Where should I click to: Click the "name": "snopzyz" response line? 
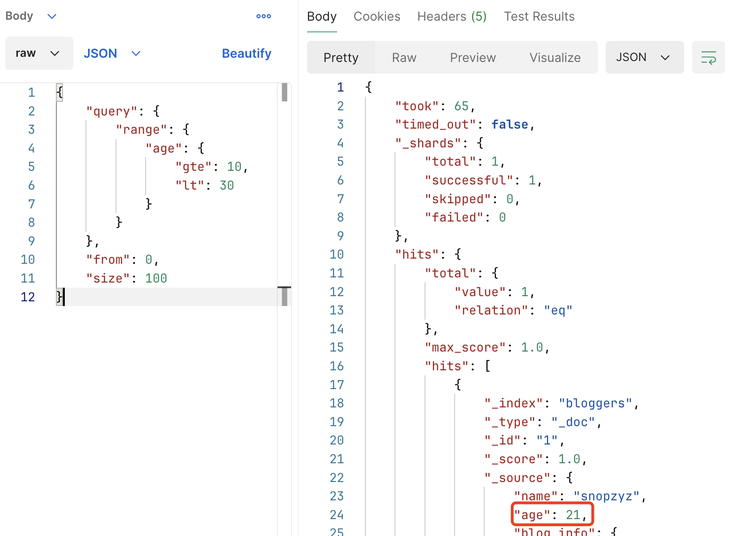pos(580,496)
